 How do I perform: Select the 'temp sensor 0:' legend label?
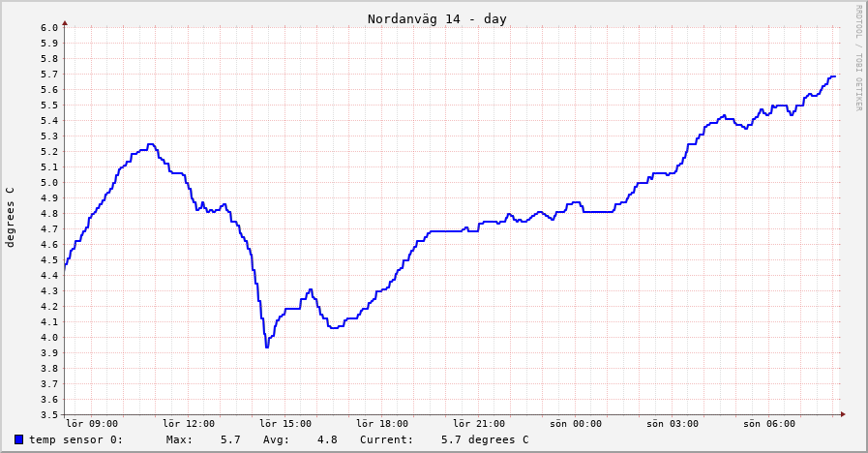click(76, 439)
